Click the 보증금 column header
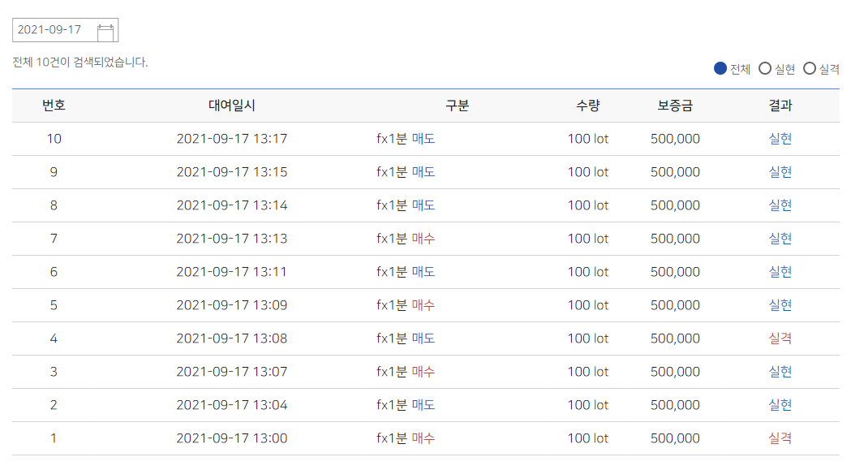The image size is (868, 470). click(675, 106)
